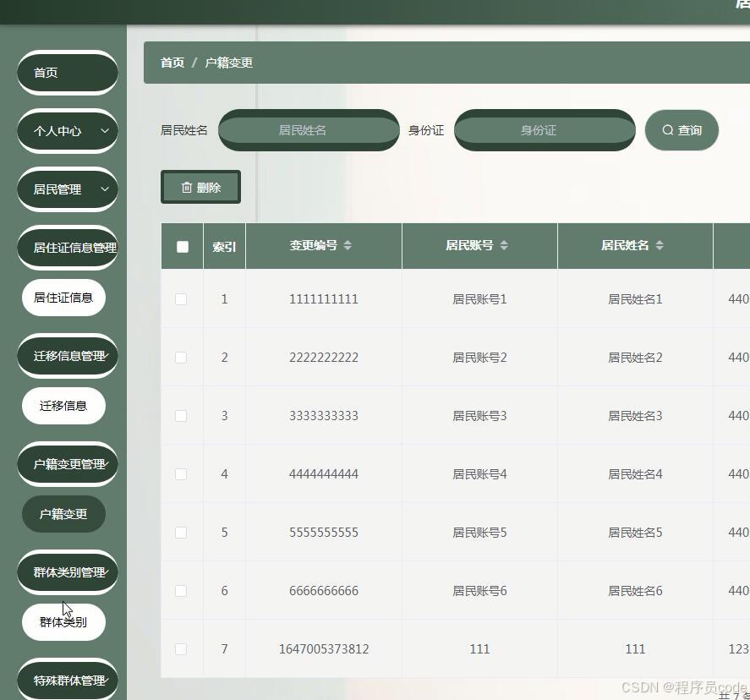Check the row checkbox for 3333333333

click(181, 416)
